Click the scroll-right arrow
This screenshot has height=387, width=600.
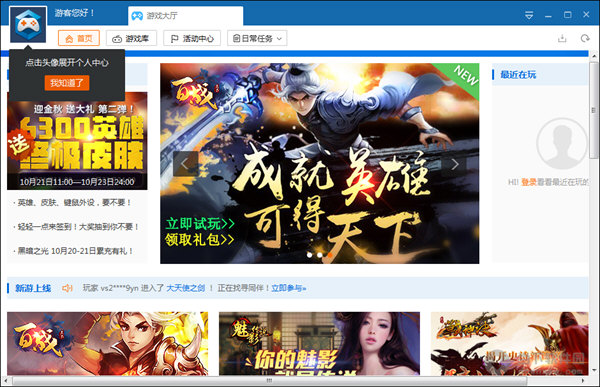click(x=583, y=380)
